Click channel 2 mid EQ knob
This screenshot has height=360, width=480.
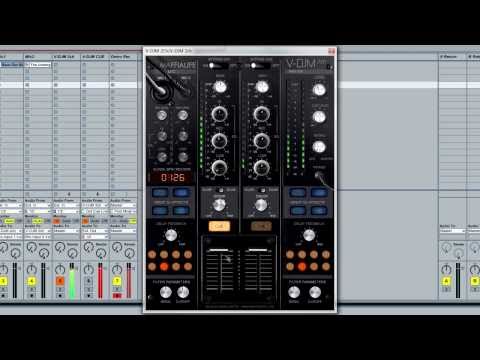point(262,141)
